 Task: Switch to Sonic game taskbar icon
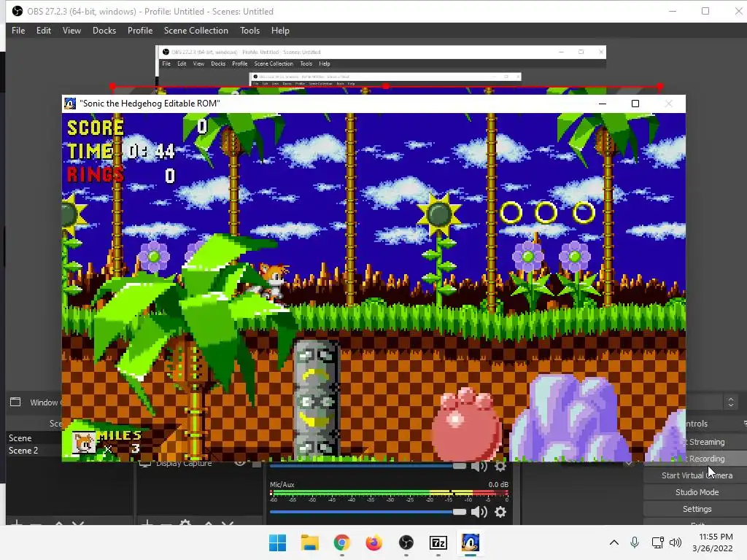pyautogui.click(x=471, y=542)
